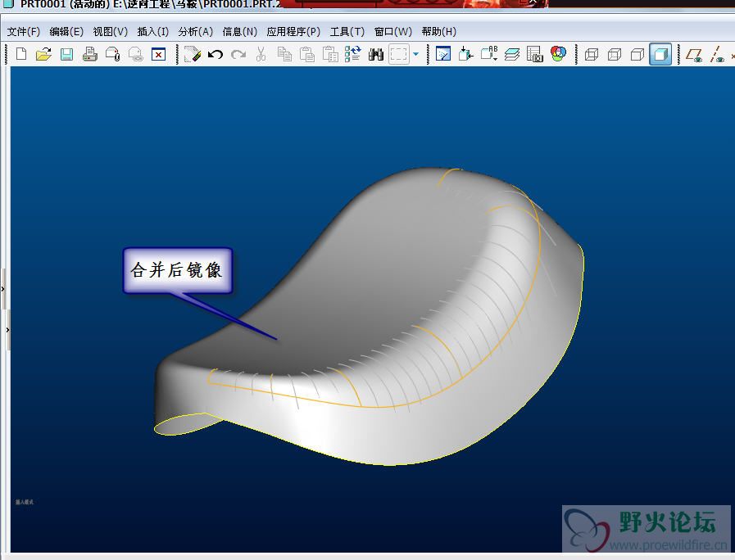This screenshot has height=560, width=735.
Task: Expand the lower left sidebar panel arrow
Action: (8, 330)
